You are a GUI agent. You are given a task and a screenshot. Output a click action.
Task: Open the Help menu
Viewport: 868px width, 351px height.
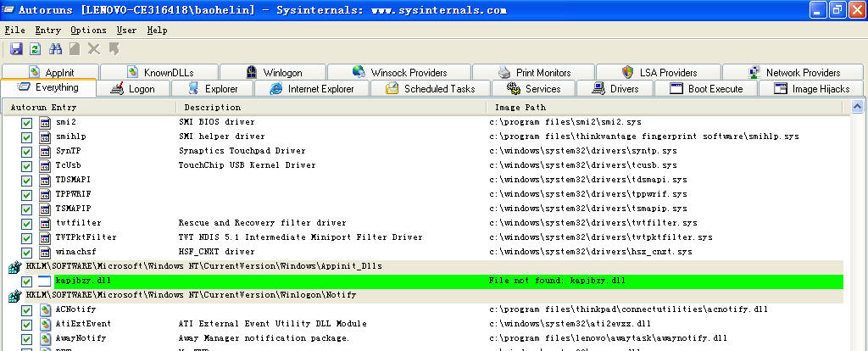coord(157,30)
